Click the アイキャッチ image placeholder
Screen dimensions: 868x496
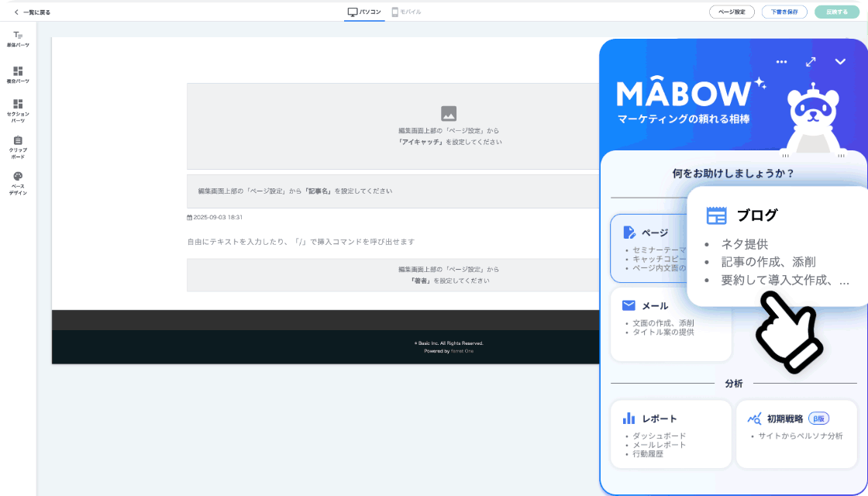449,126
